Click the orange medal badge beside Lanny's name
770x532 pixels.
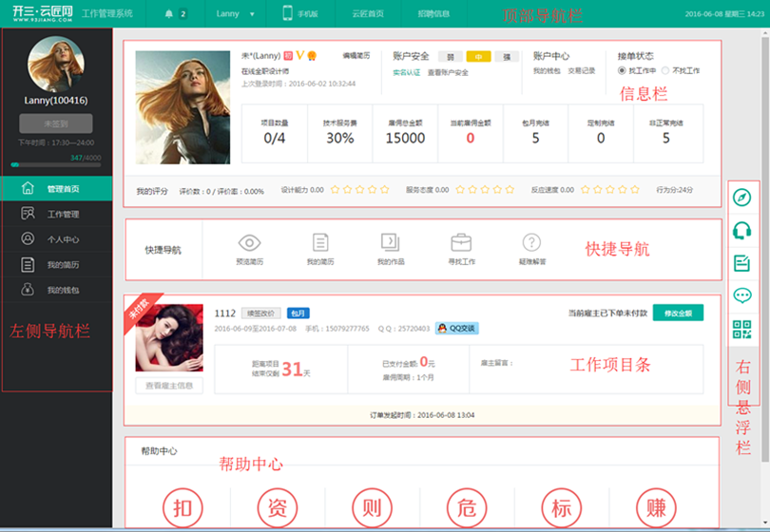click(312, 56)
